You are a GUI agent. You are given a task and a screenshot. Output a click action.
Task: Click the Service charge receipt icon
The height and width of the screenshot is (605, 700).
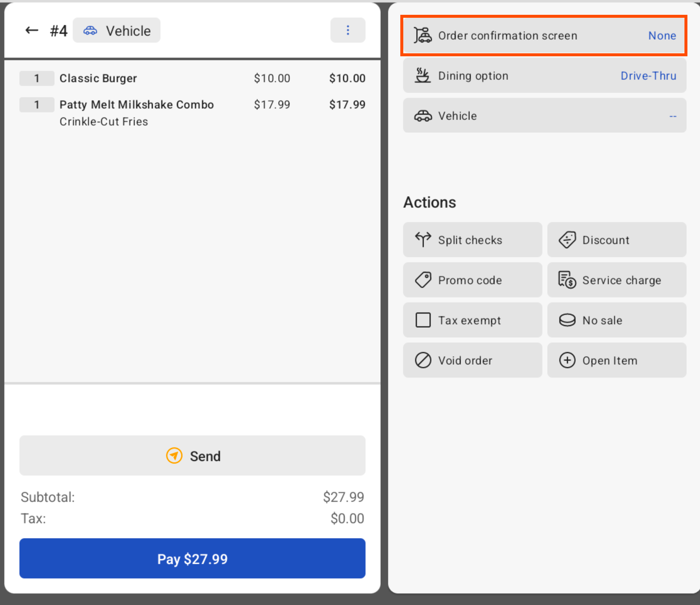coord(567,280)
